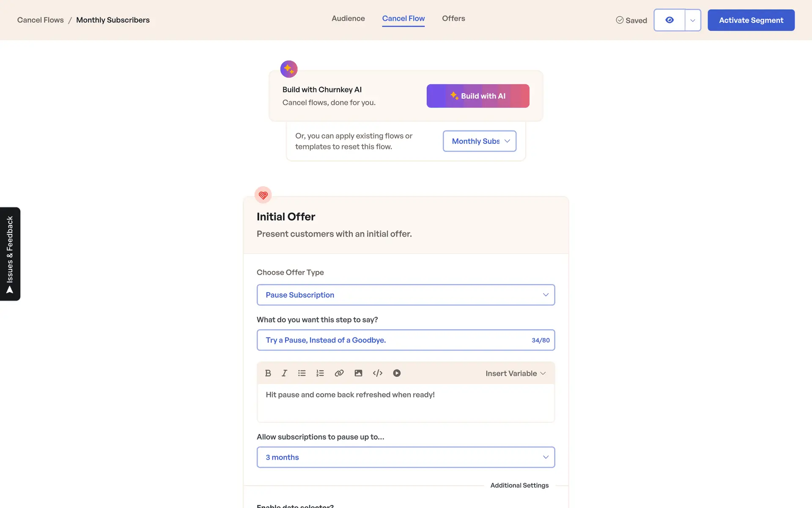Image resolution: width=812 pixels, height=508 pixels.
Task: Open the 3 months pause duration dropdown
Action: pyautogui.click(x=406, y=457)
